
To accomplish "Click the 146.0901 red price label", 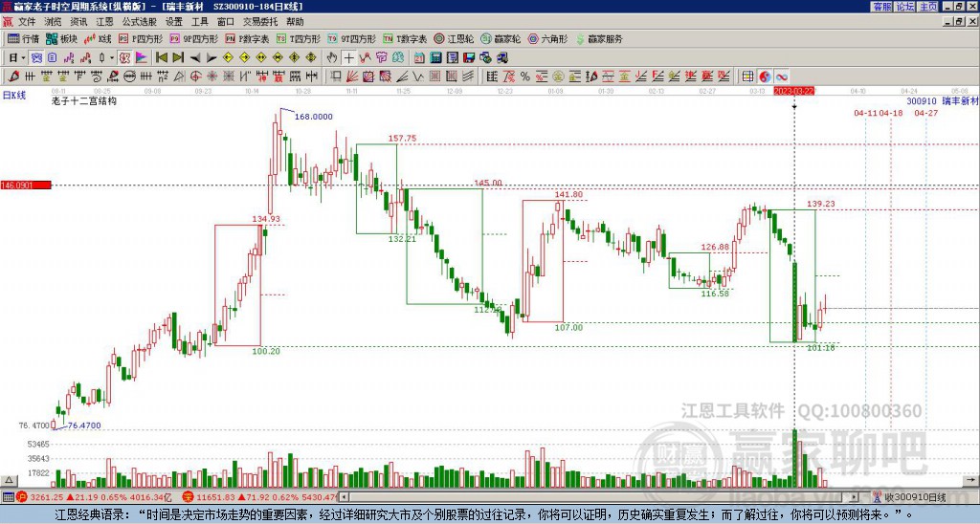I will [x=26, y=186].
